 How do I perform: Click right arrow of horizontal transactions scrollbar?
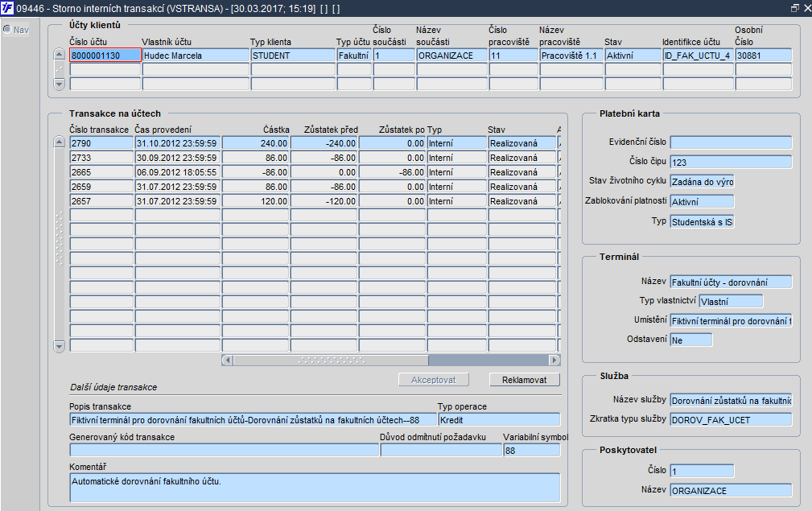[x=554, y=361]
